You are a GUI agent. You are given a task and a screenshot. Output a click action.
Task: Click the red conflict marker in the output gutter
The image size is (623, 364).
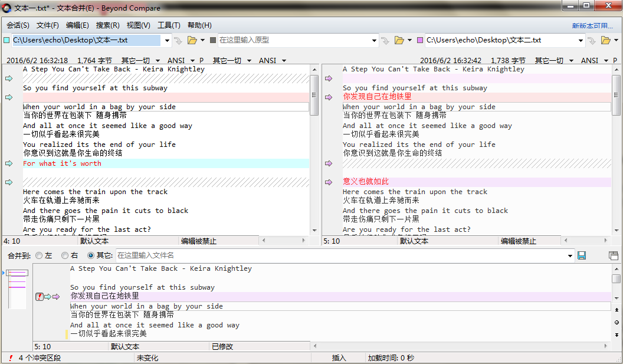[40, 297]
